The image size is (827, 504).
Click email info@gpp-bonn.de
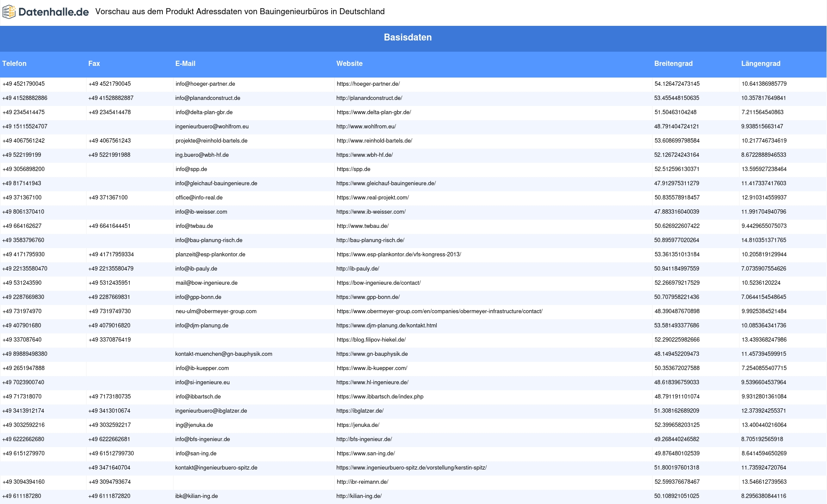(x=198, y=297)
